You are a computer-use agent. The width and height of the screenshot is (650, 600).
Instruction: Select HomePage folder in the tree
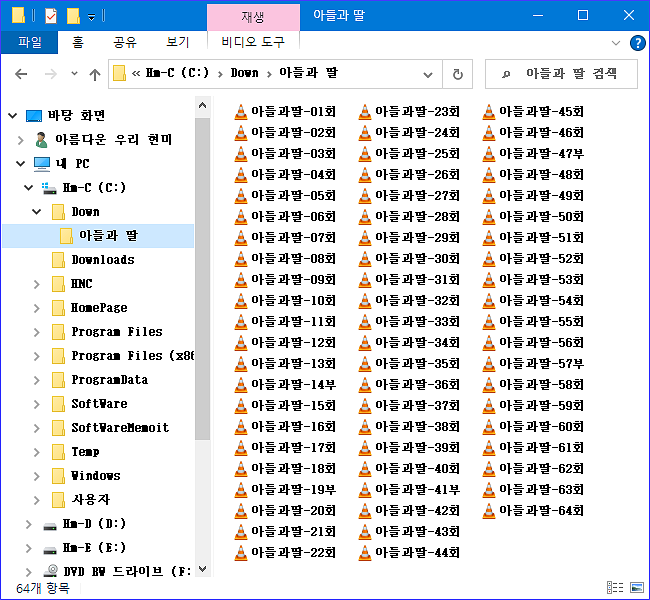click(x=99, y=308)
